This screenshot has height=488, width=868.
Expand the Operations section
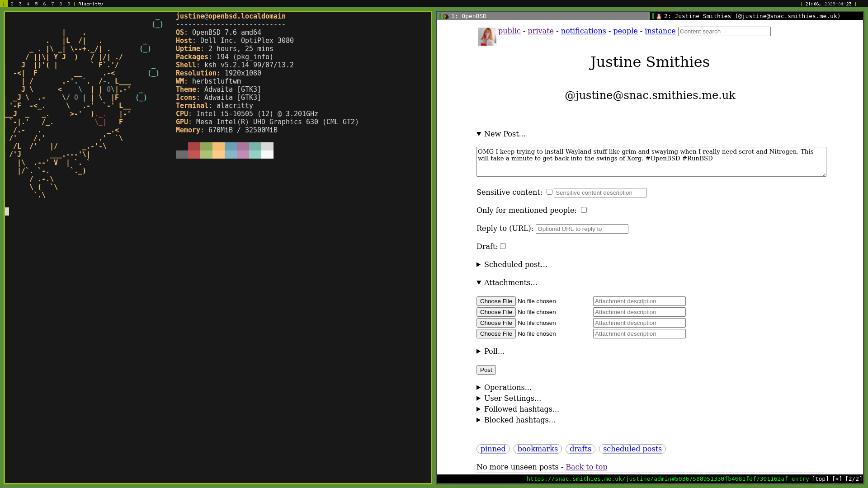coord(504,387)
